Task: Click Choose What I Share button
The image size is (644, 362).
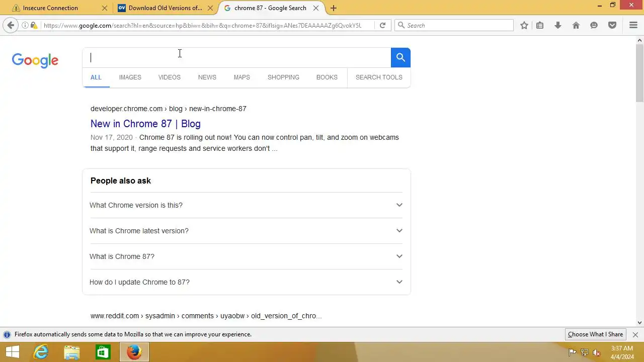Action: point(595,334)
